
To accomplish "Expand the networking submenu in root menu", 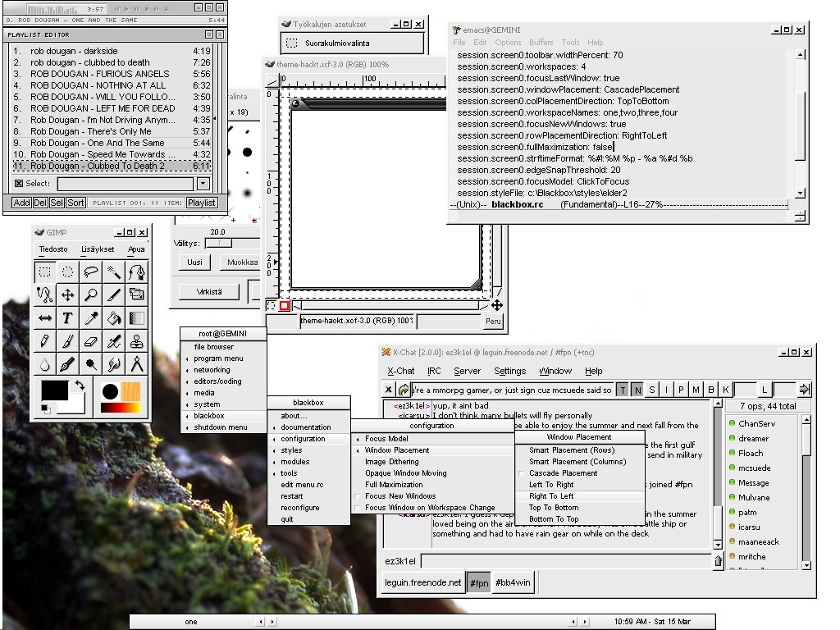I will point(223,370).
